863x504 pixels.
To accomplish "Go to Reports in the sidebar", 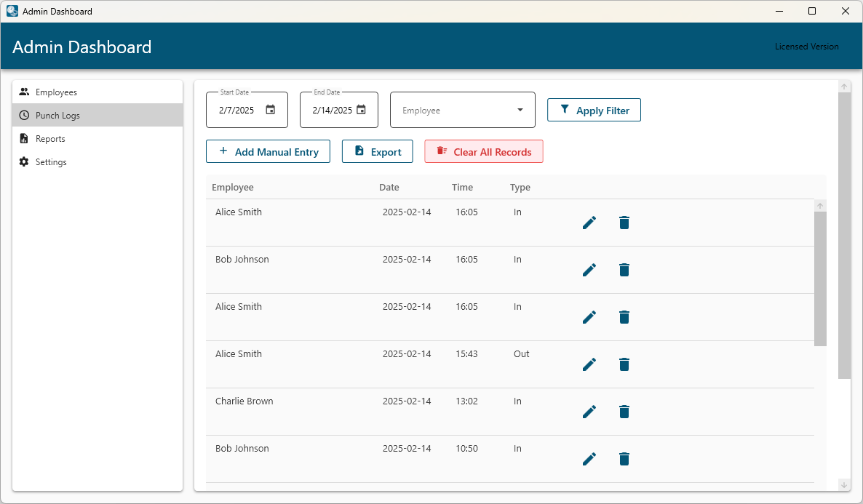I will coord(50,139).
